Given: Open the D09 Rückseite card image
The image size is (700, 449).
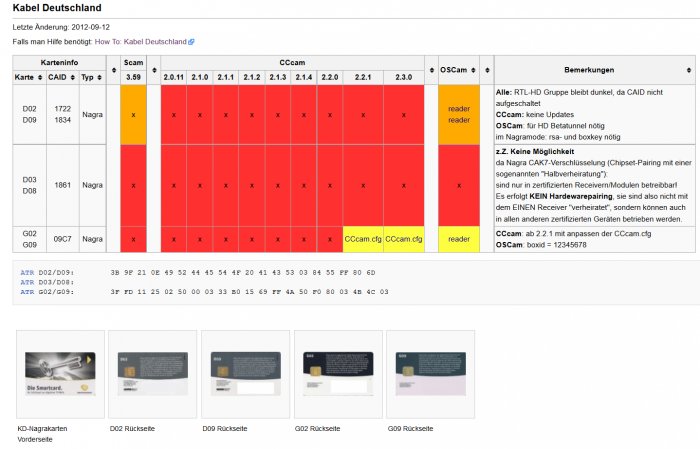Looking at the screenshot, I should (x=246, y=374).
